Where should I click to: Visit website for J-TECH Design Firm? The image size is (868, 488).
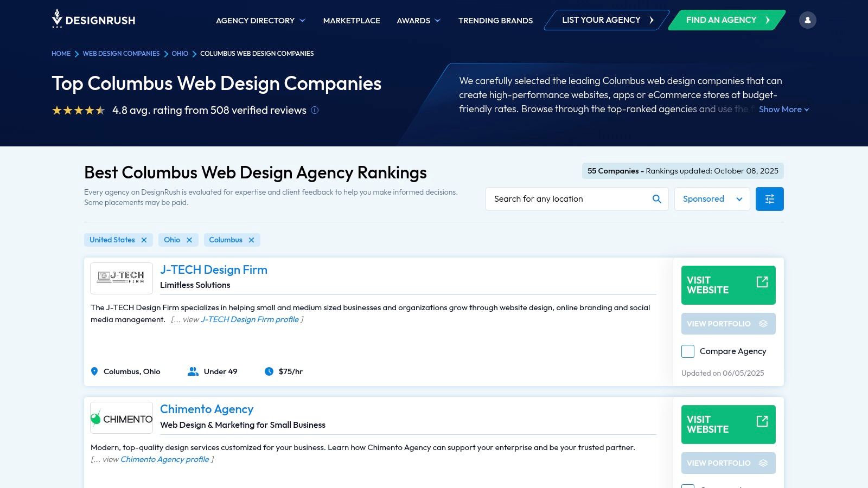728,285
